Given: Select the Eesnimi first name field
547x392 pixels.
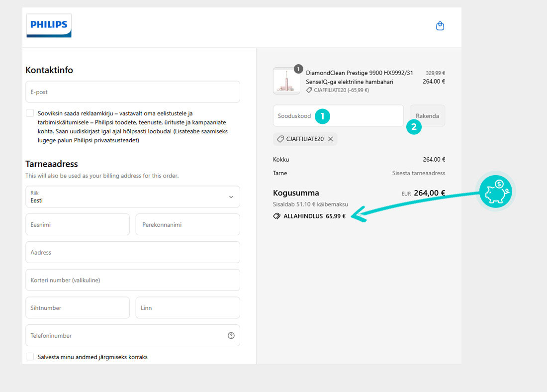Looking at the screenshot, I should click(77, 225).
